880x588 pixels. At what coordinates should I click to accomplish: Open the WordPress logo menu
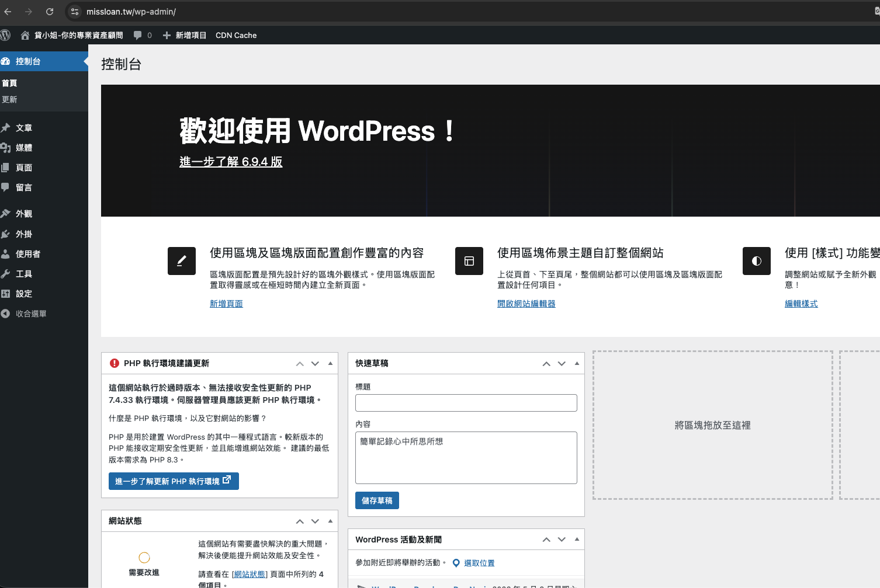click(6, 35)
